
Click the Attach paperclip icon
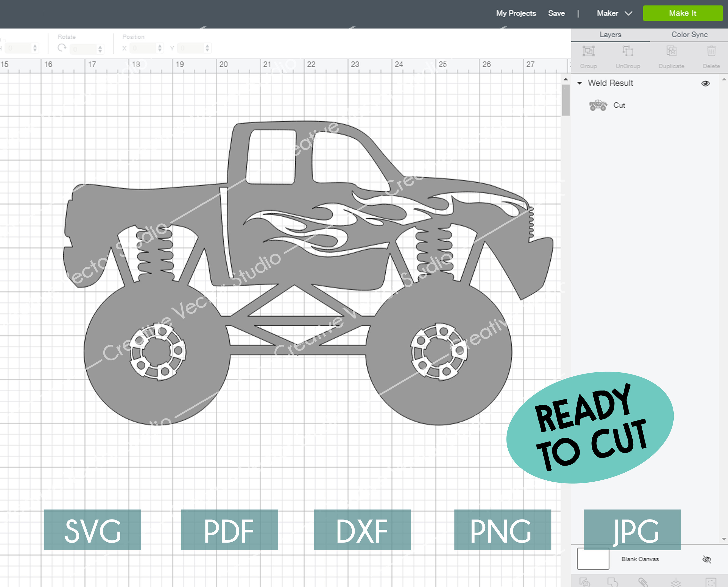[x=643, y=582]
